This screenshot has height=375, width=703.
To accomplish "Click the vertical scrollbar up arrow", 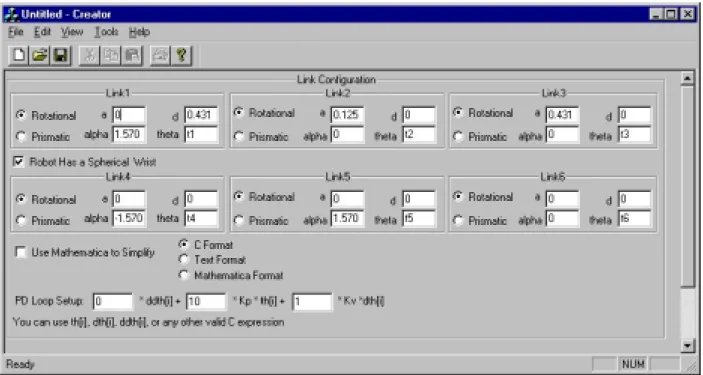I will pyautogui.click(x=688, y=78).
